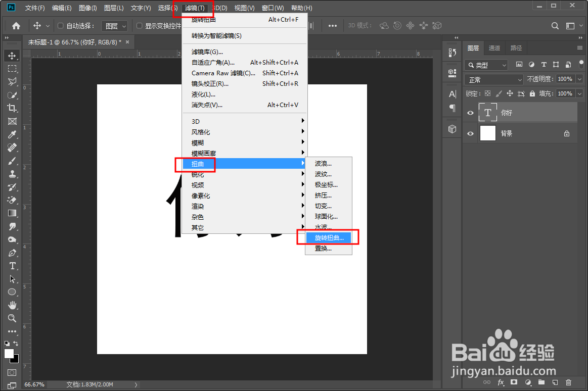Toggle the layer filter switch
Image resolution: width=588 pixels, height=391 pixels.
pyautogui.click(x=581, y=65)
